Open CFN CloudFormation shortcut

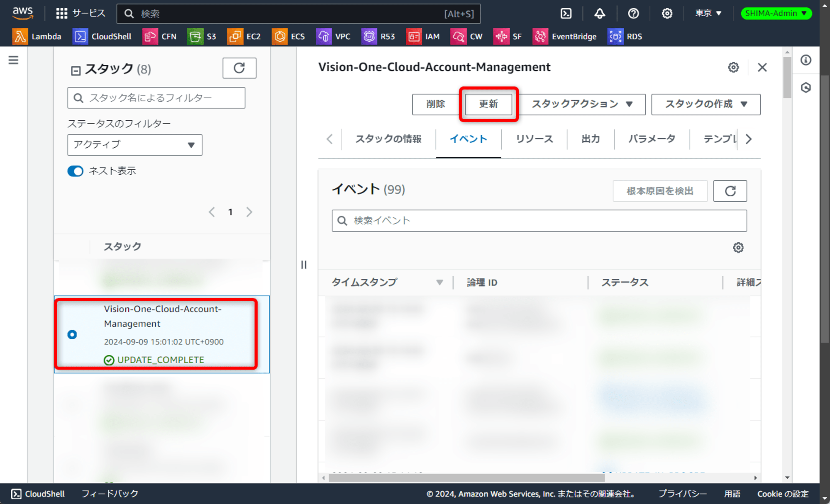coord(160,37)
